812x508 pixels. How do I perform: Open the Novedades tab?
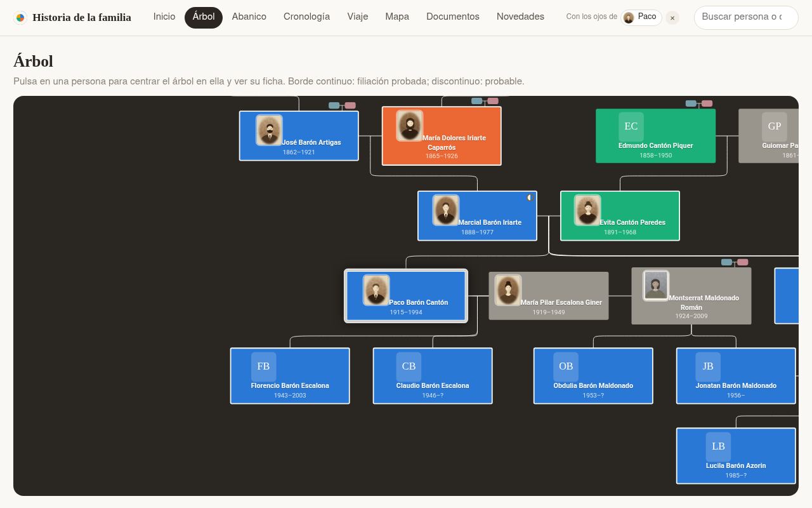520,17
